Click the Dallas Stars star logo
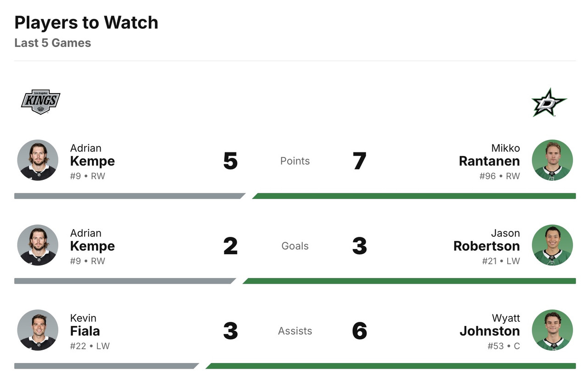This screenshot has width=588, height=381. [548, 102]
